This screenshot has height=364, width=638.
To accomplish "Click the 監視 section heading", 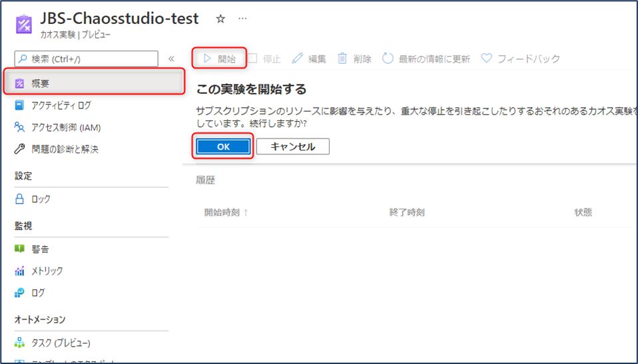I will [23, 226].
